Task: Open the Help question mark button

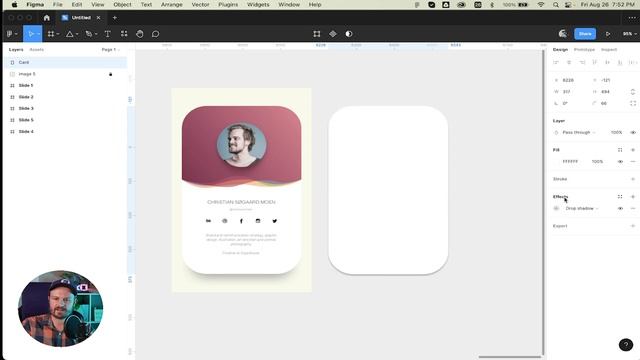Action: pos(626,344)
